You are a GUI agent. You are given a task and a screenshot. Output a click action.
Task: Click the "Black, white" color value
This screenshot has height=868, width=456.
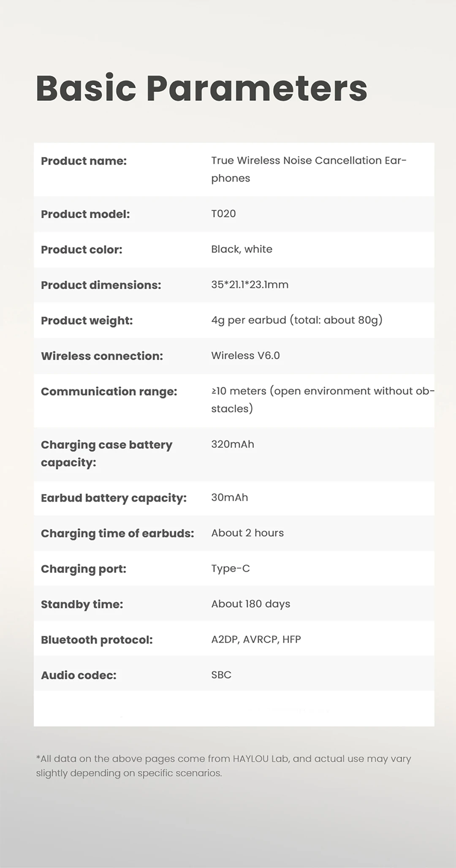point(242,249)
